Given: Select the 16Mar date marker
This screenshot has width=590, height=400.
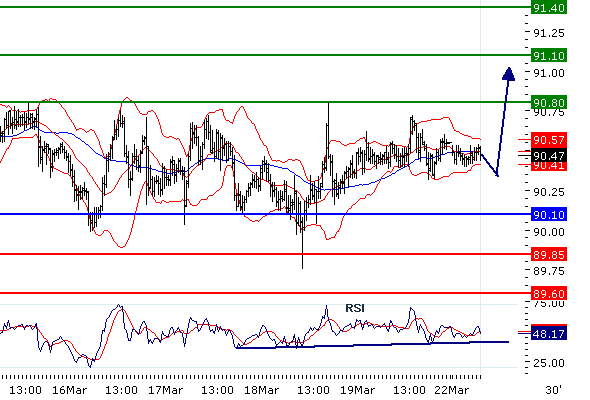Looking at the screenshot, I should (69, 390).
